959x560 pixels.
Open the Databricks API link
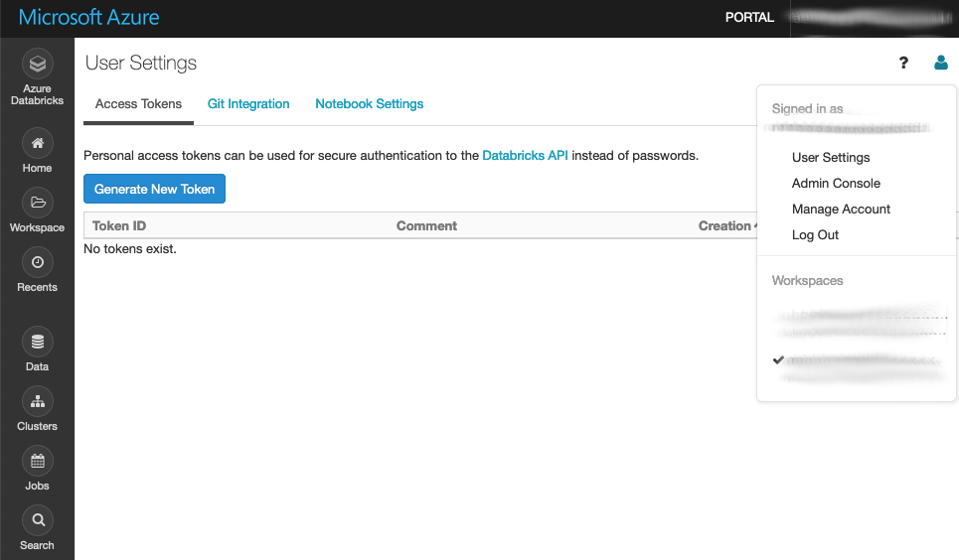pyautogui.click(x=525, y=155)
